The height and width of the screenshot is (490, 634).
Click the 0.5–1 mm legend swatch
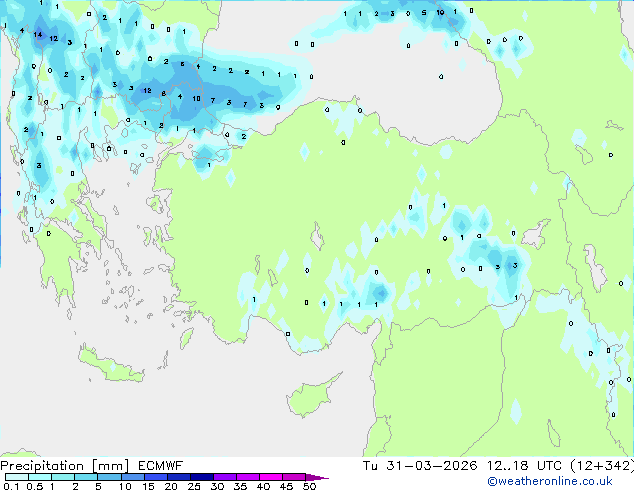point(40,477)
